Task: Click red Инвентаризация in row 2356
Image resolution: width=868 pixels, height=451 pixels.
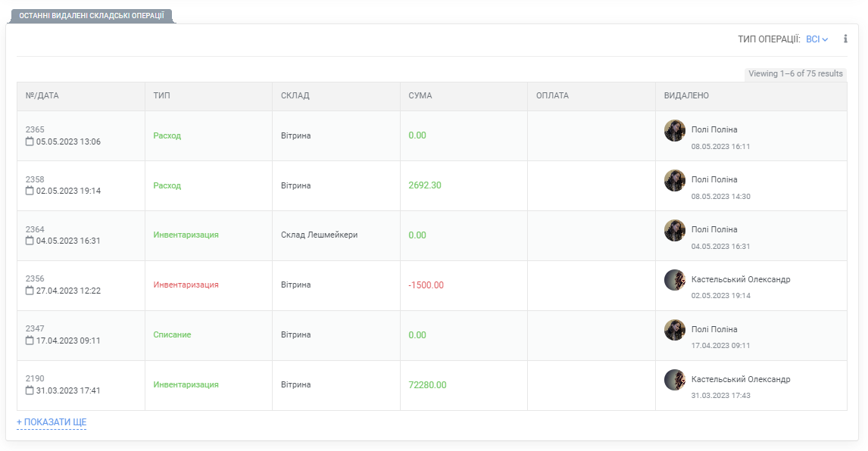Action: pyautogui.click(x=186, y=285)
